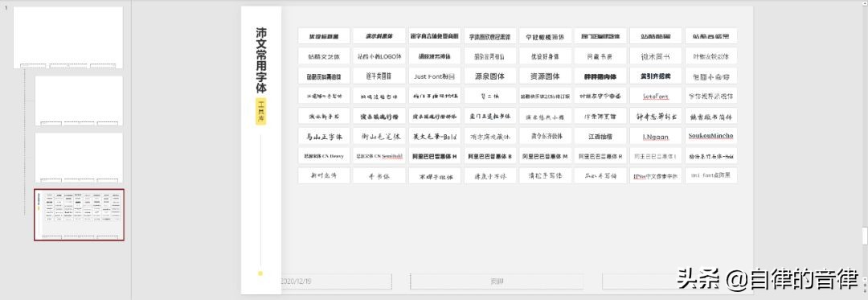
Task: Click the slide title 沛文常用字体
Action: coord(260,60)
